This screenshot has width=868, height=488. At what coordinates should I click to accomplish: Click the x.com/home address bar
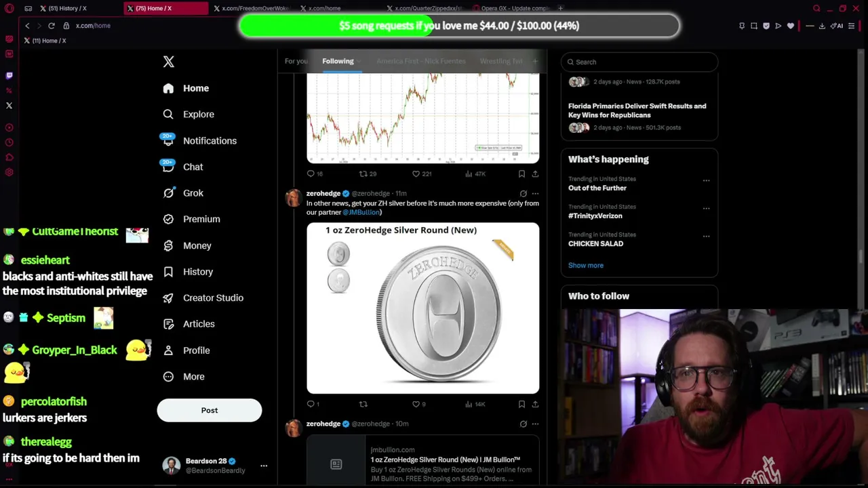(x=93, y=26)
